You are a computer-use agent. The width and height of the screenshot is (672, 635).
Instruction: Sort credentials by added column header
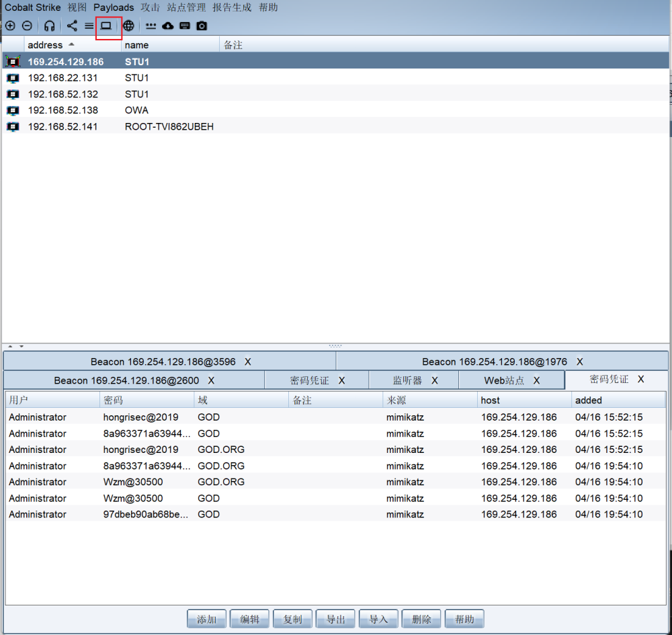pos(589,400)
